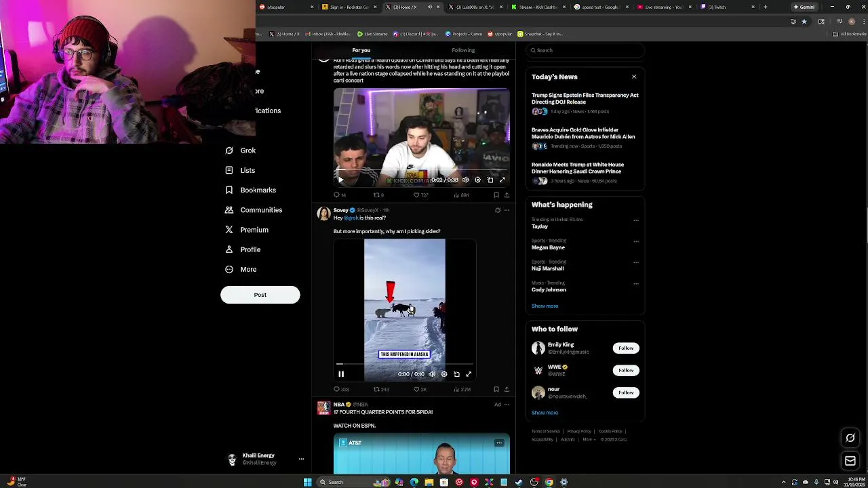Switch to the For you tab

pyautogui.click(x=361, y=50)
